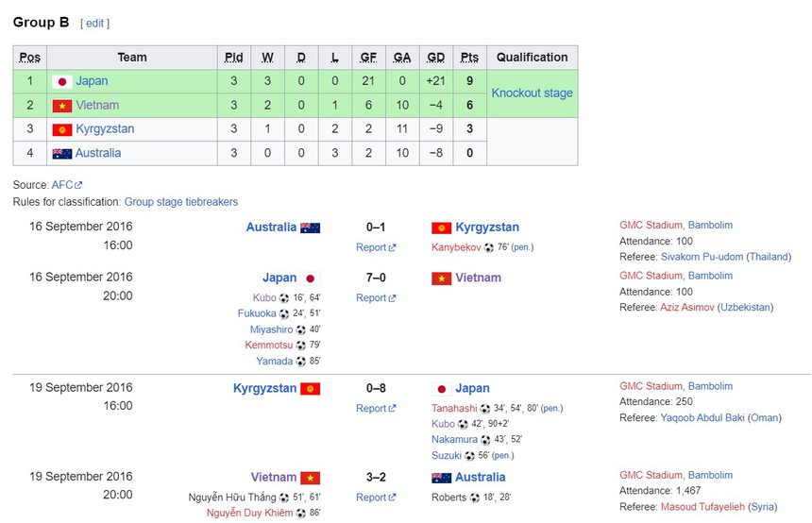812x523 pixels.
Task: Click the Pts column header
Action: pyautogui.click(x=469, y=58)
